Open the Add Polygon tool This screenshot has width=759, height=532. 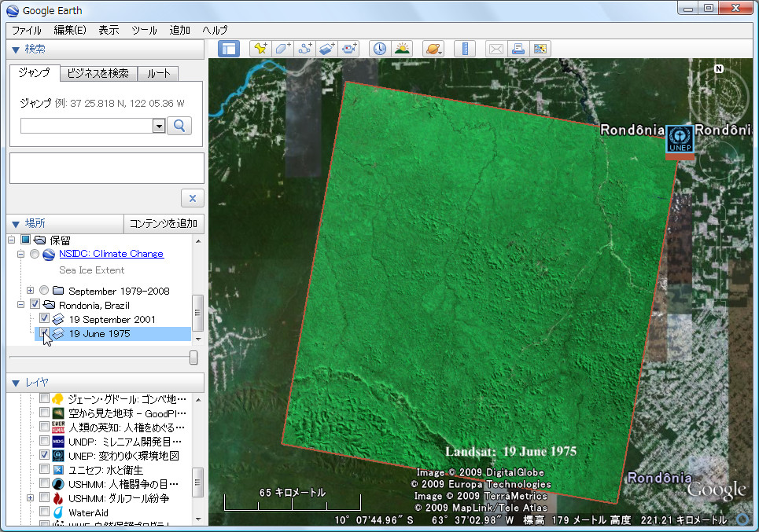point(282,48)
